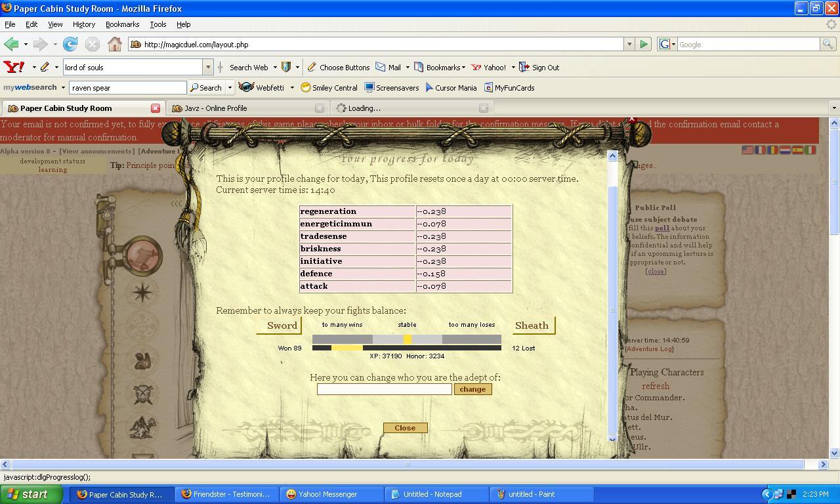The image size is (840, 504).
Task: Open the back history dropdown arrow
Action: 26,44
